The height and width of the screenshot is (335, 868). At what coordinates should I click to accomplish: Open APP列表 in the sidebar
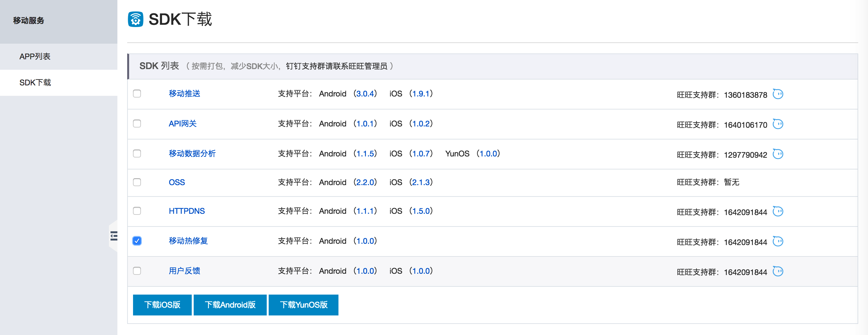[59, 57]
